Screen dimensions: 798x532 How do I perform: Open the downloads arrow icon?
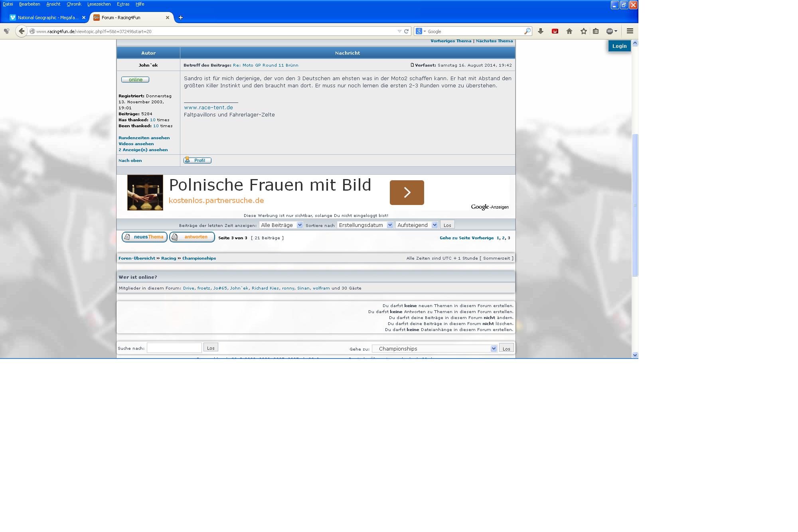[x=541, y=31]
